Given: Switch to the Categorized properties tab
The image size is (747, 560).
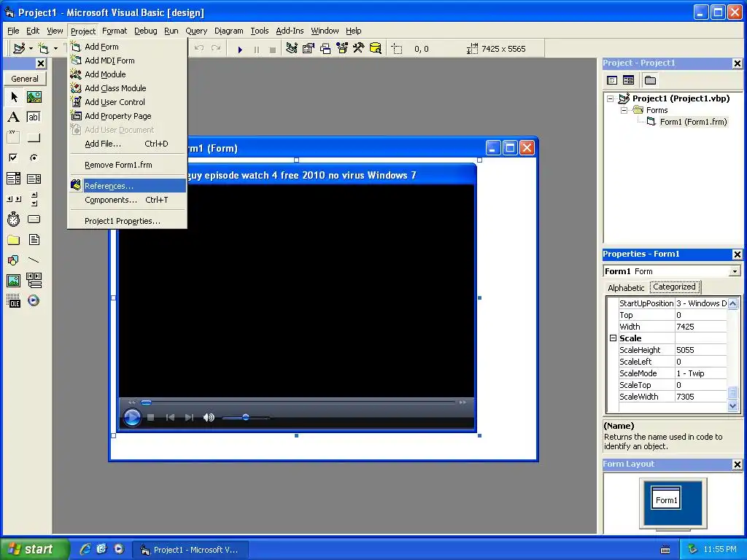Looking at the screenshot, I should pos(674,287).
